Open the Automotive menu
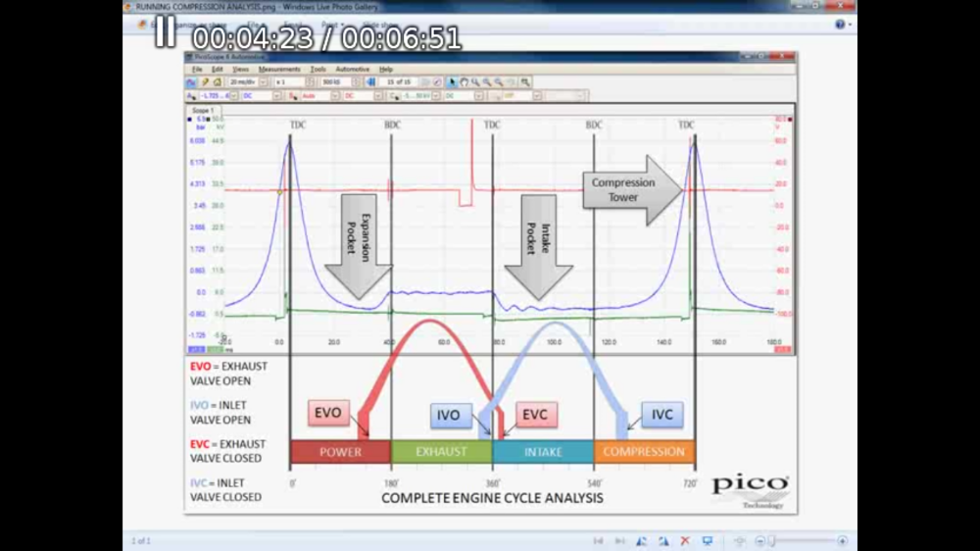Screen dimensions: 980x551 click(352, 70)
